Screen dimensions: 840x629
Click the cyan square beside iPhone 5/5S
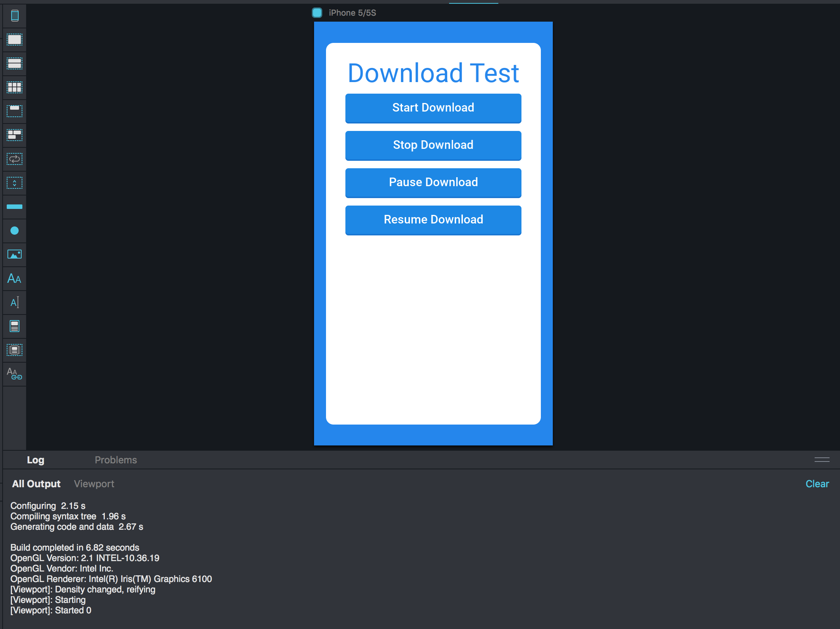click(317, 13)
